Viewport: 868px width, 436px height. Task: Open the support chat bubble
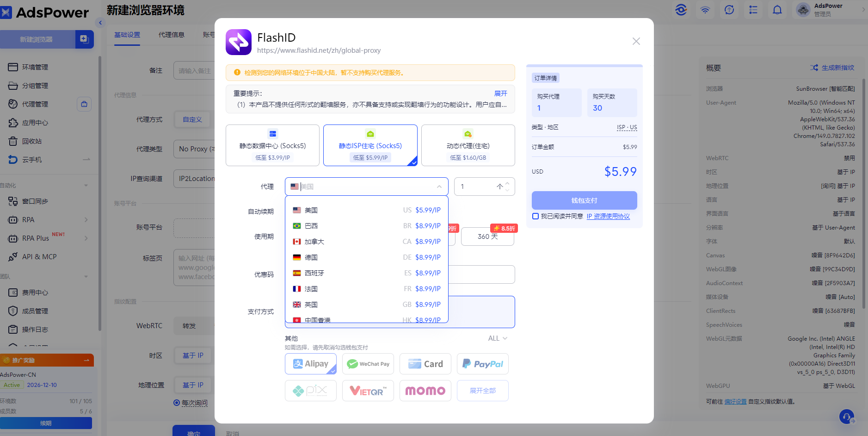[847, 417]
